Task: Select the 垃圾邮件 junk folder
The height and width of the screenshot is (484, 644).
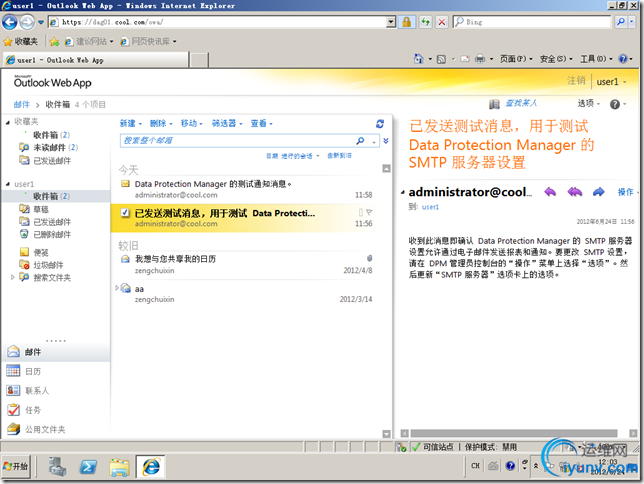Action: tap(48, 265)
